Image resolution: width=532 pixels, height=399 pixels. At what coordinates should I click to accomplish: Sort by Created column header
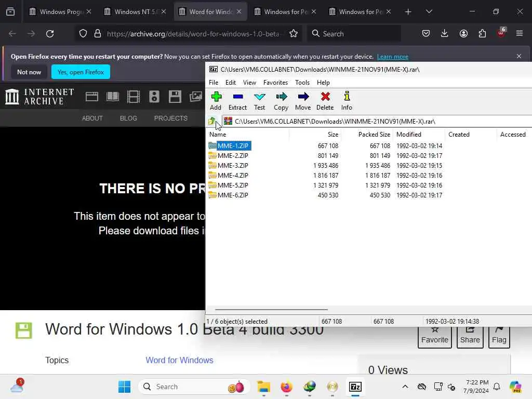click(471, 135)
